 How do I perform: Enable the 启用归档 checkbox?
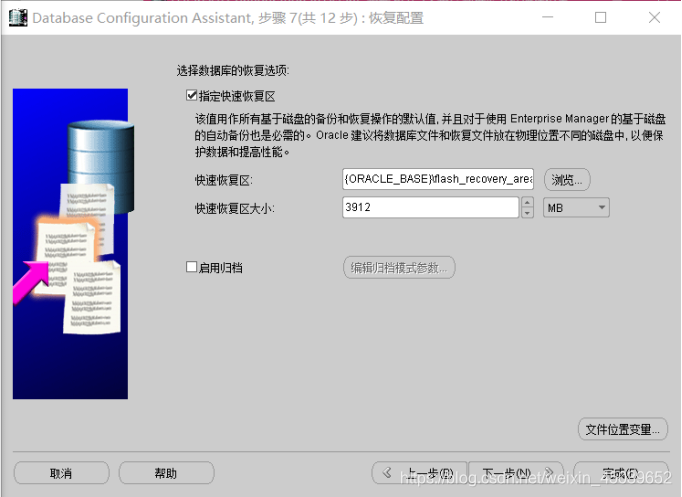pyautogui.click(x=191, y=267)
